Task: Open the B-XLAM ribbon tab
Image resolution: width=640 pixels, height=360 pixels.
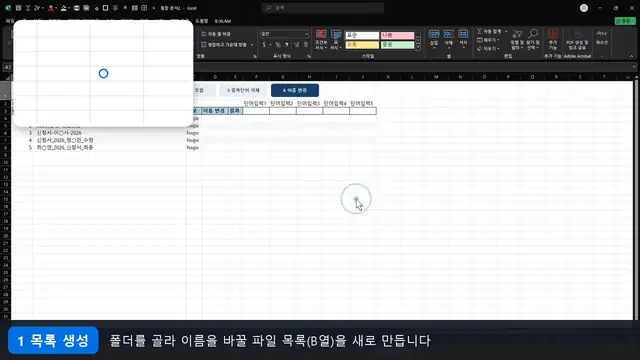Action: click(223, 21)
